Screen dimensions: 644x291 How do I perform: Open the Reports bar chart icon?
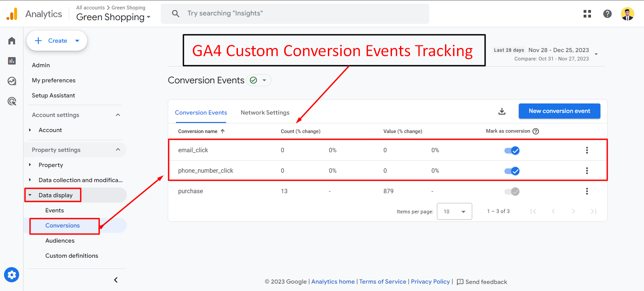[12, 61]
